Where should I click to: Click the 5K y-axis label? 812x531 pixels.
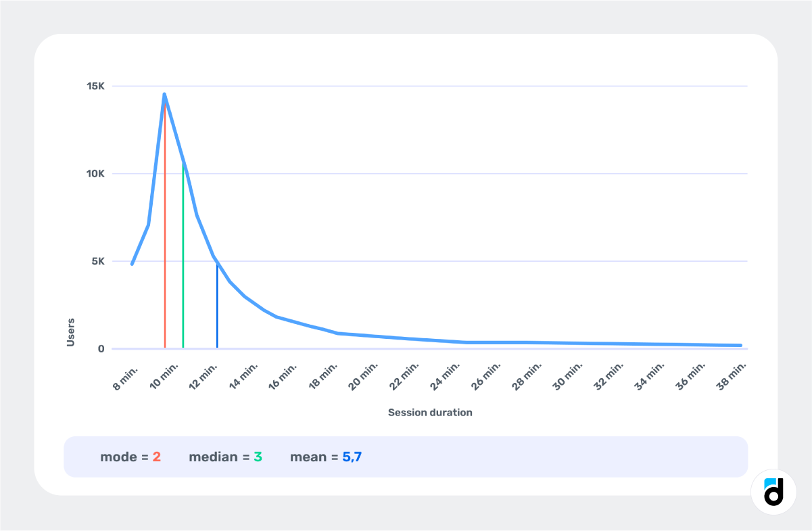(x=97, y=261)
